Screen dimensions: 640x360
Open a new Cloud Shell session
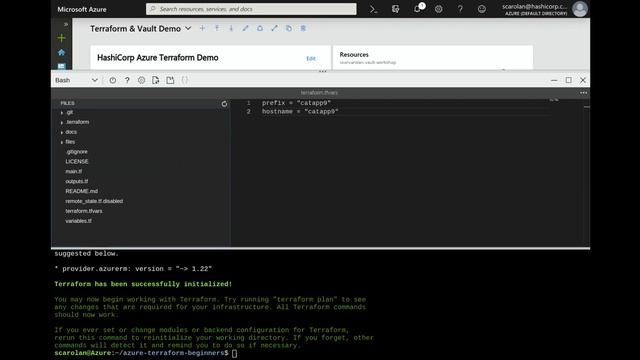[x=170, y=80]
